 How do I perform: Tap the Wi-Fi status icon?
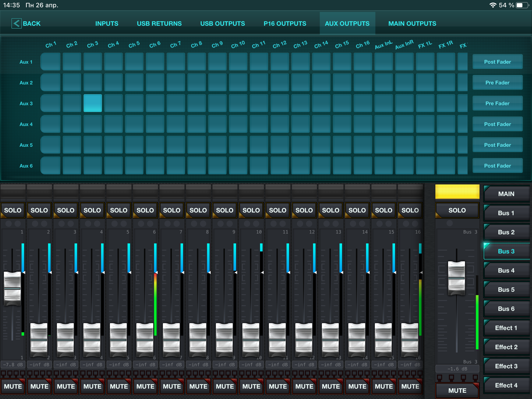493,5
